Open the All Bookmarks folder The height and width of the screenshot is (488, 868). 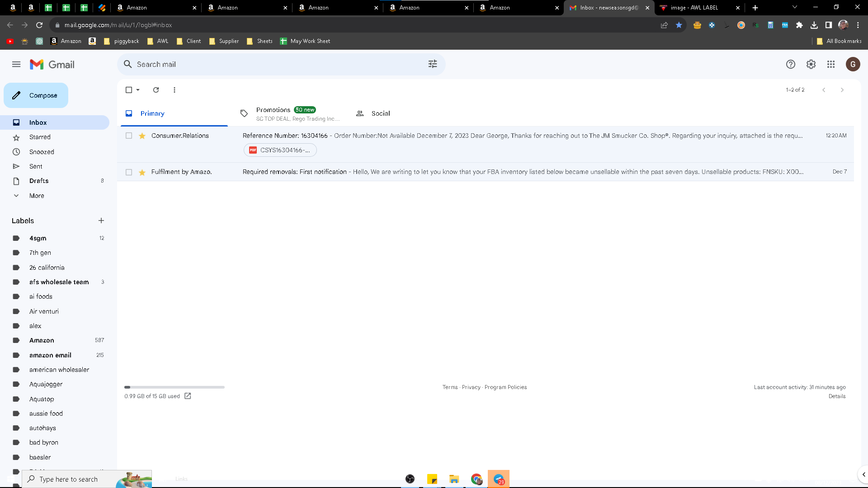[x=839, y=41]
